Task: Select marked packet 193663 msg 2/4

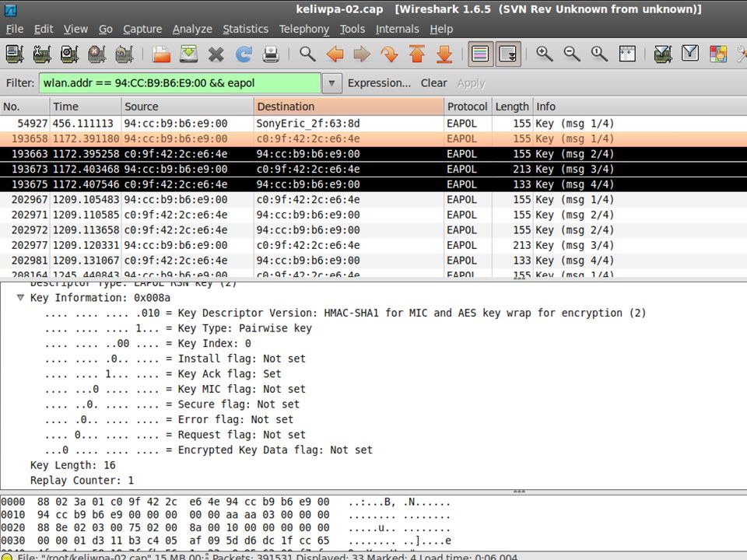Action: tap(373, 154)
